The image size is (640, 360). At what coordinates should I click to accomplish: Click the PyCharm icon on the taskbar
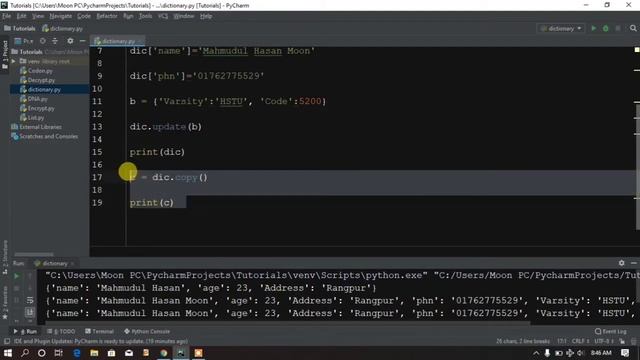click(181, 353)
